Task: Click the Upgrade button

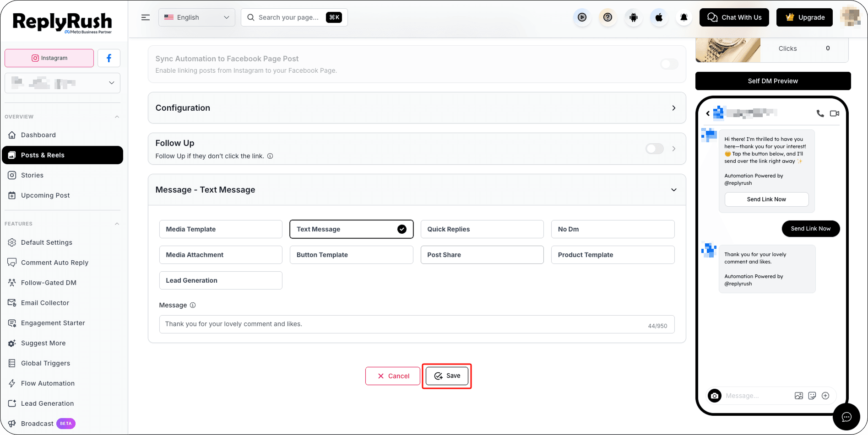Action: coord(804,17)
